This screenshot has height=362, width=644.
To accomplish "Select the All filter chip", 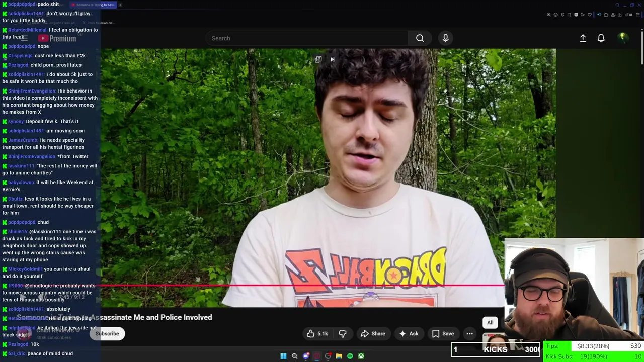I will (x=490, y=323).
